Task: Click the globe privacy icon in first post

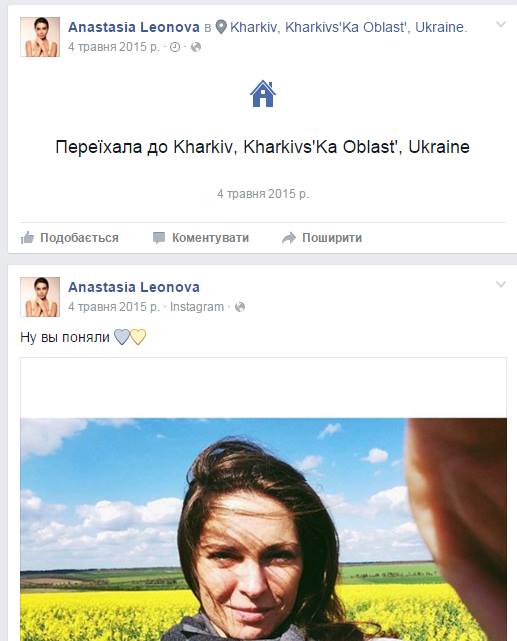Action: [196, 47]
